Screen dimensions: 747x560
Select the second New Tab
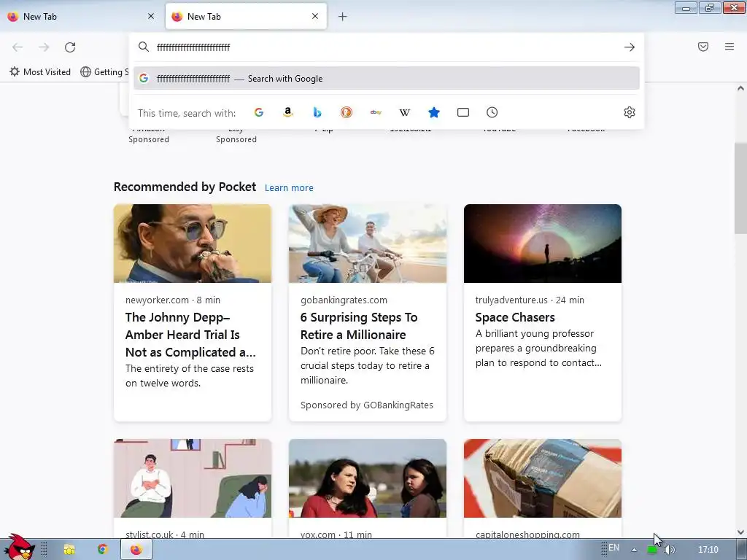pos(246,17)
